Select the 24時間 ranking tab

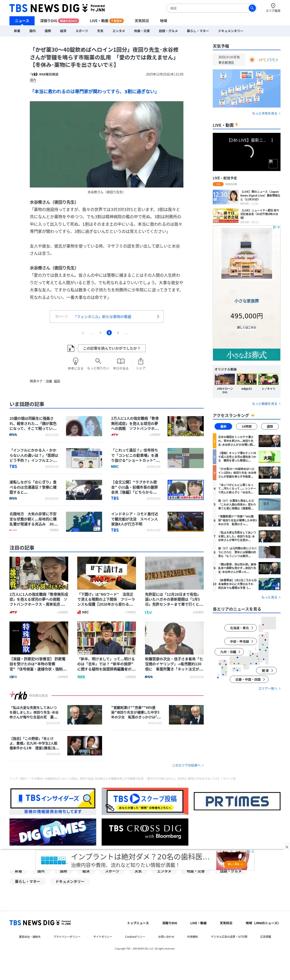click(x=247, y=427)
